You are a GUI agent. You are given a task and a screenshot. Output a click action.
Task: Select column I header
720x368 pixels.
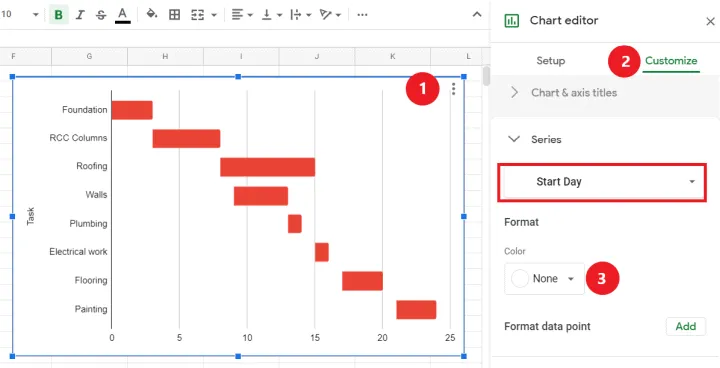[241, 57]
